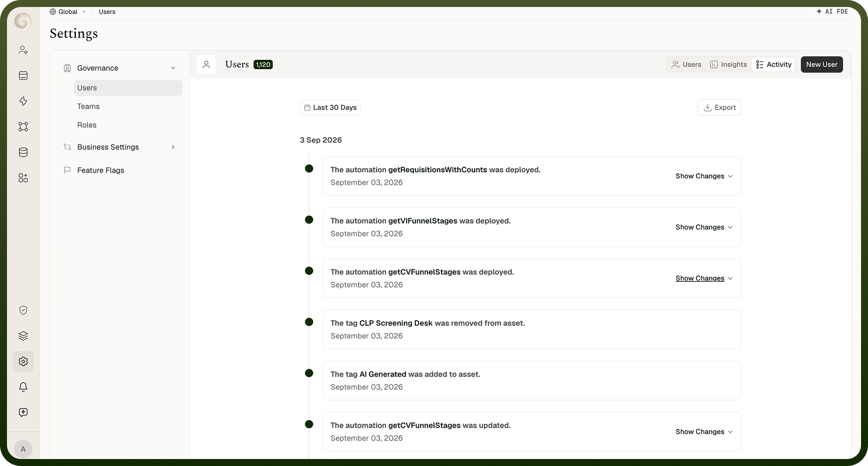
Task: Open the notifications bell icon
Action: click(x=23, y=387)
